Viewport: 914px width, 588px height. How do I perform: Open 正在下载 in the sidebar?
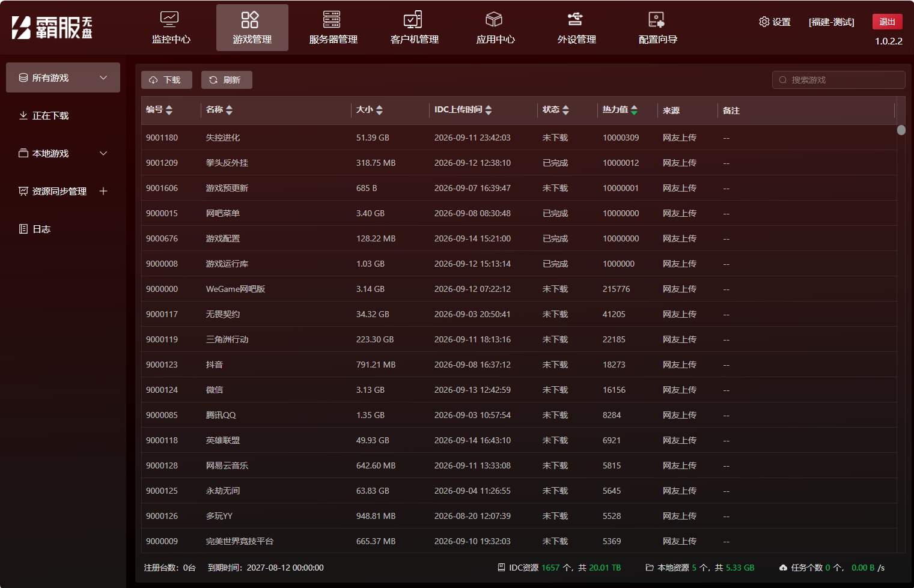(x=63, y=115)
